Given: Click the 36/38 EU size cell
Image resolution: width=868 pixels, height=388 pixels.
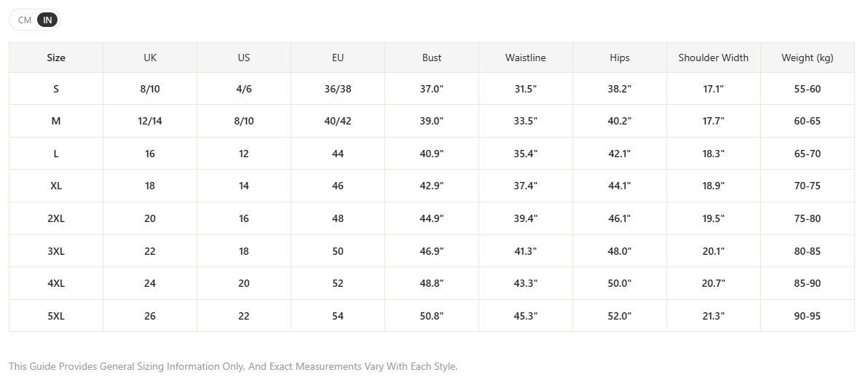Looking at the screenshot, I should (338, 89).
